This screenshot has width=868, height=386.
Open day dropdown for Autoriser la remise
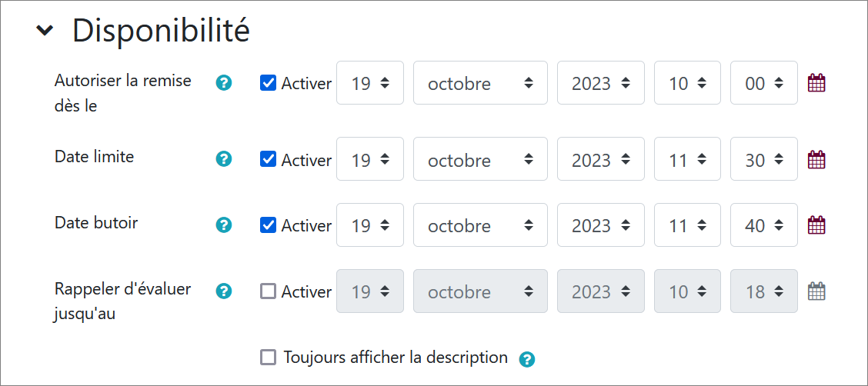pyautogui.click(x=369, y=83)
